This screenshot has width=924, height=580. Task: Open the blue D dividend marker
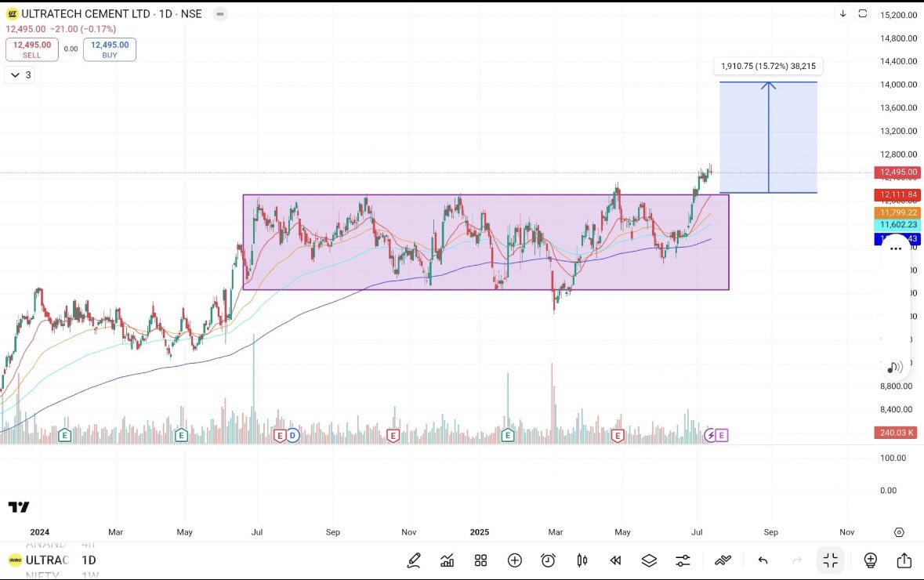pos(293,436)
